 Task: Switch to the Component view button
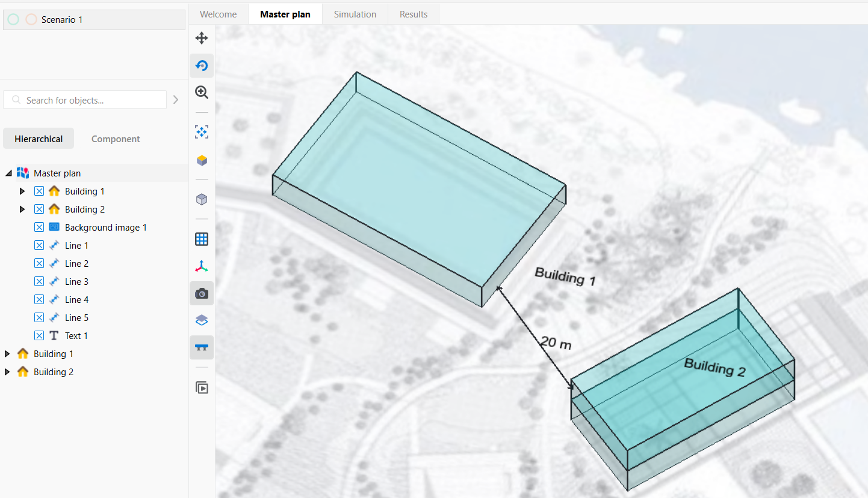click(x=116, y=139)
